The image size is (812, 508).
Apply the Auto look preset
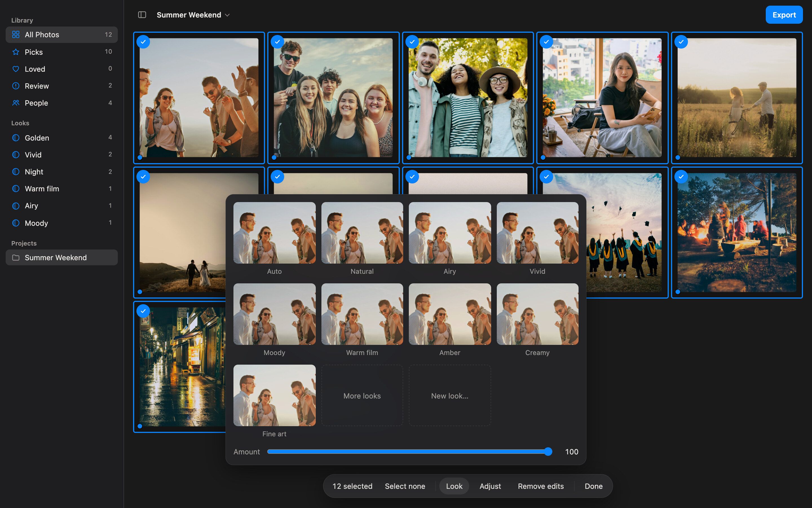(x=274, y=233)
